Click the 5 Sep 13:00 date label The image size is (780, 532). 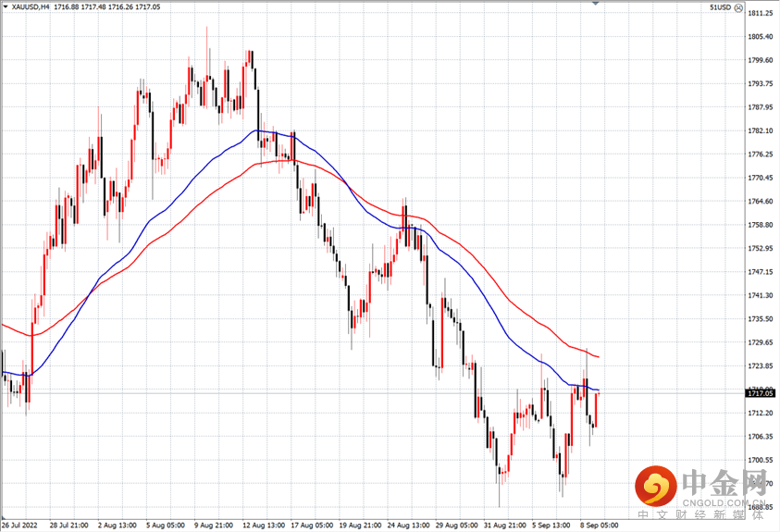click(x=551, y=525)
